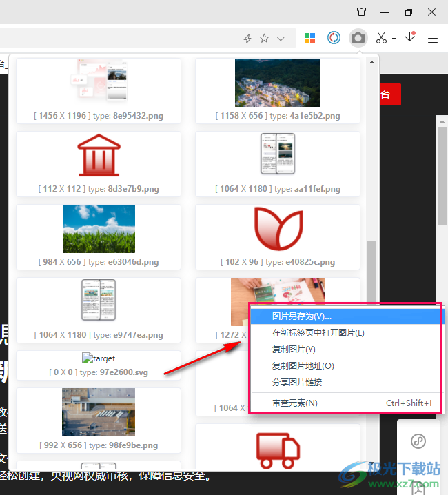Click the red 台 button on page

[x=390, y=94]
